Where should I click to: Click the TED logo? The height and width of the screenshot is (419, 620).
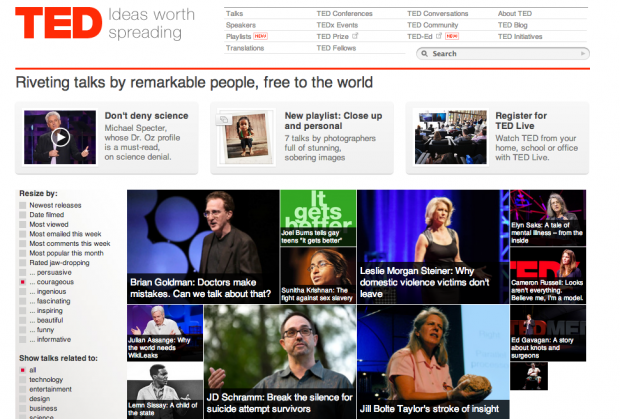[59, 23]
